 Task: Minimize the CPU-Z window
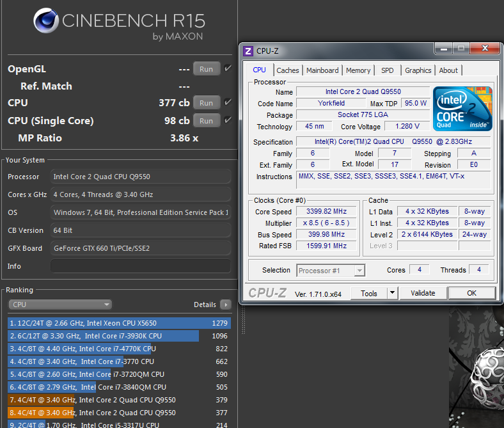coord(444,49)
